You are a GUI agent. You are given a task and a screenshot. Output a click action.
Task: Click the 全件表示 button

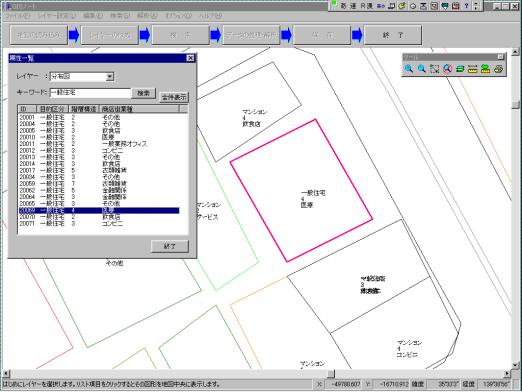click(174, 97)
